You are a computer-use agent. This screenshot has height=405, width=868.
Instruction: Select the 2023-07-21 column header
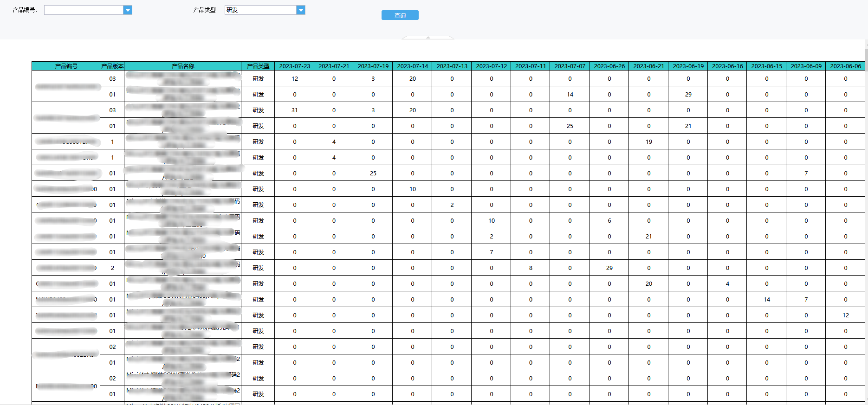[334, 66]
